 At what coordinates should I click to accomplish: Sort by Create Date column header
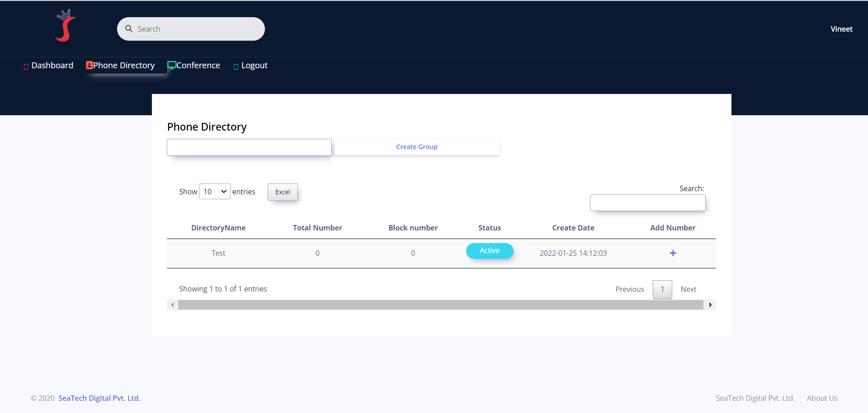point(573,228)
